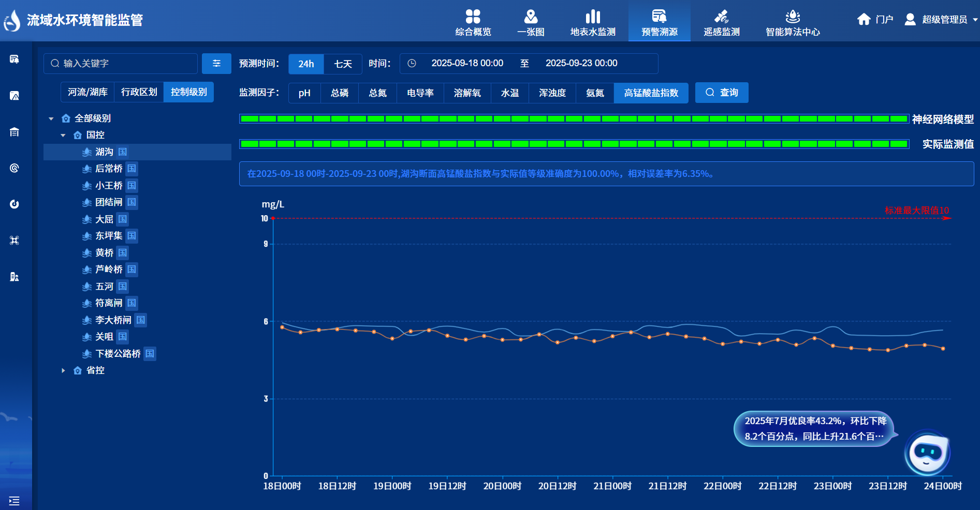This screenshot has width=980, height=510.
Task: Click the neural network model green progress bar
Action: point(574,119)
